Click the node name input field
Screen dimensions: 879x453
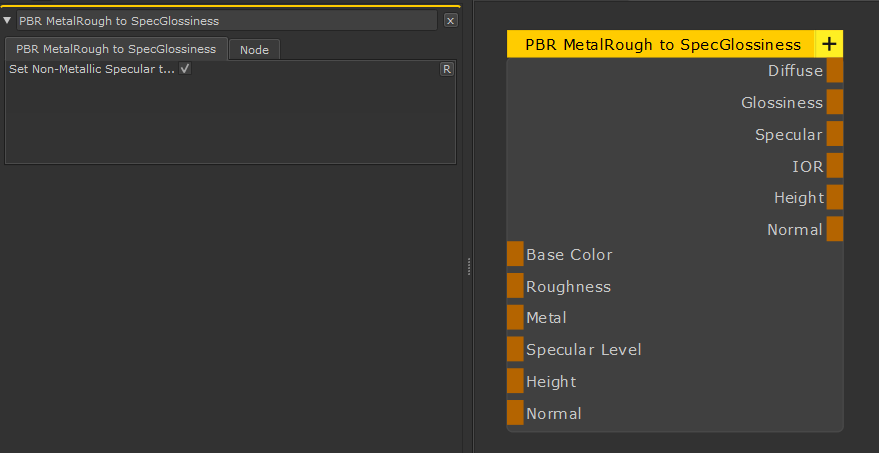pyautogui.click(x=226, y=20)
